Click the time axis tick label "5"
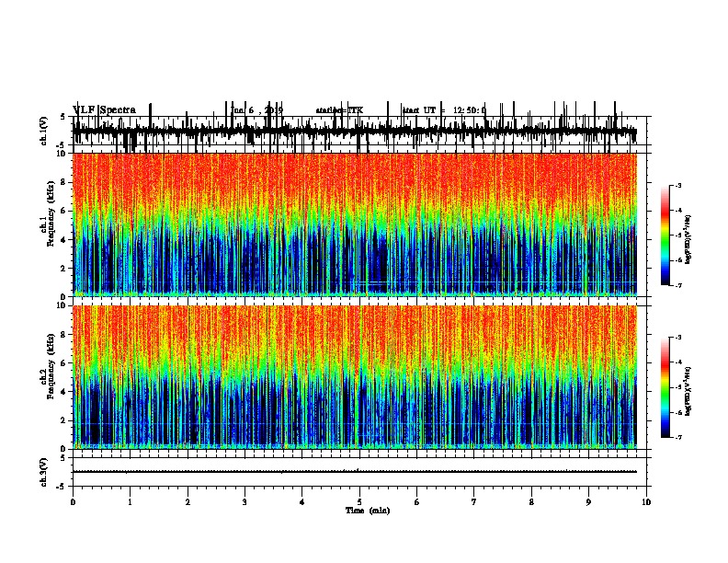The image size is (728, 563). pos(359,502)
